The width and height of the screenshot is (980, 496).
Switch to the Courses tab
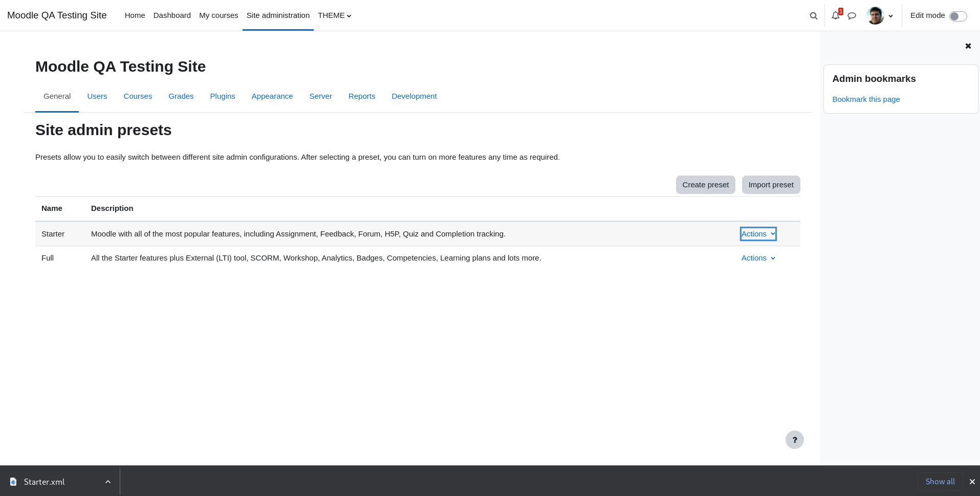(138, 96)
